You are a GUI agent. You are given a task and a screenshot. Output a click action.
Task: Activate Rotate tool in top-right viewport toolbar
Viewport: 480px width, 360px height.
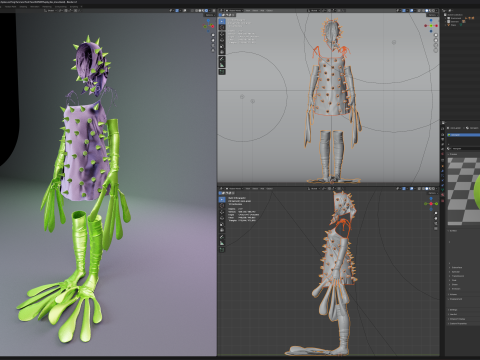coord(222,40)
